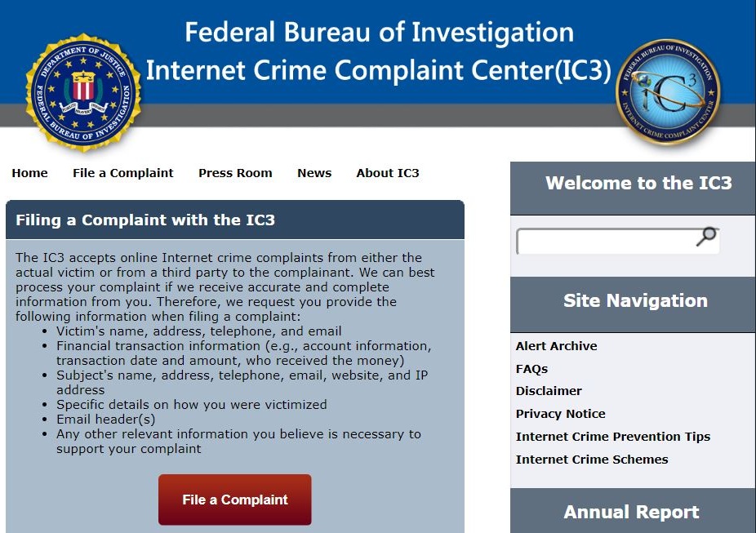Click the IC3 globe logo emblem

[x=669, y=92]
